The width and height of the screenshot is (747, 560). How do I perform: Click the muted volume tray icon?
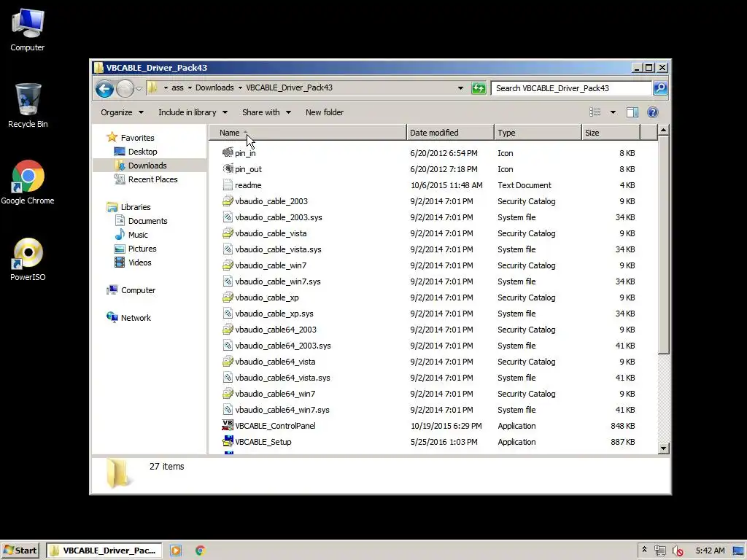(677, 551)
